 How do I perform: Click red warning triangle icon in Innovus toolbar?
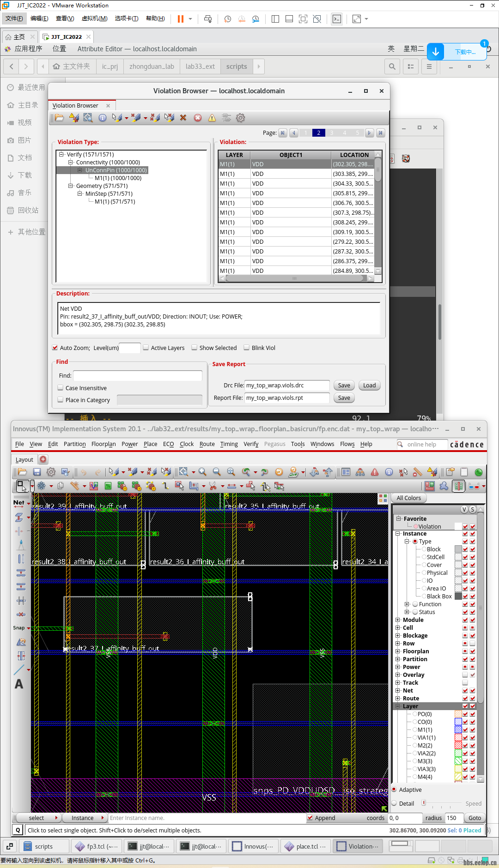tap(375, 472)
